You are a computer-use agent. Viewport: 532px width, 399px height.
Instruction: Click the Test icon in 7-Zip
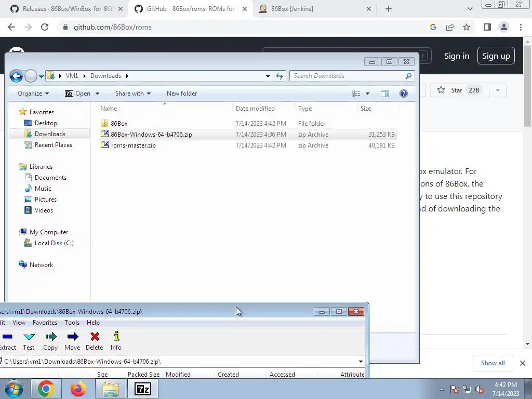pyautogui.click(x=29, y=337)
